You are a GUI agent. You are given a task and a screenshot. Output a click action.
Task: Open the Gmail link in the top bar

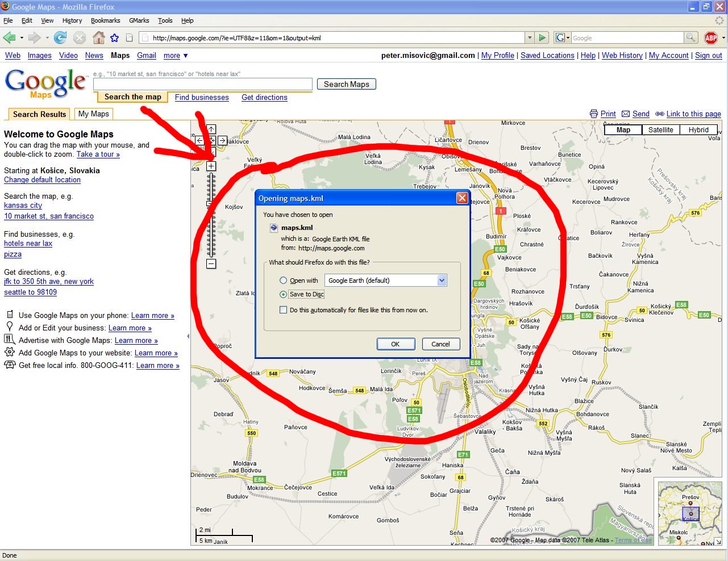pos(146,56)
